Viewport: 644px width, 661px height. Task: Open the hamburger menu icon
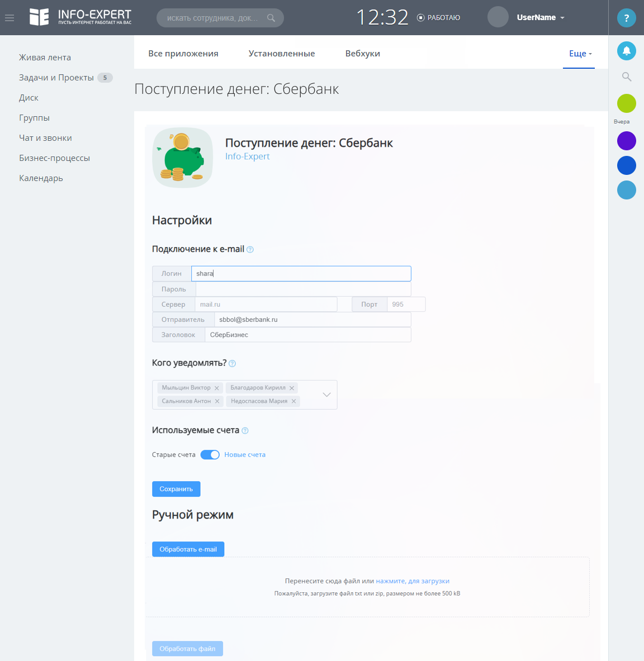coord(10,18)
